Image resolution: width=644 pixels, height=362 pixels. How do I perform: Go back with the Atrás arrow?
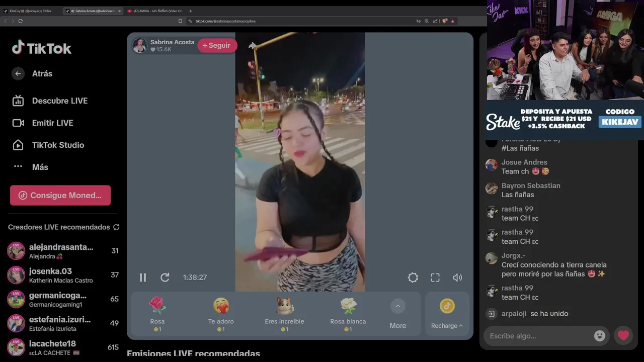point(18,73)
